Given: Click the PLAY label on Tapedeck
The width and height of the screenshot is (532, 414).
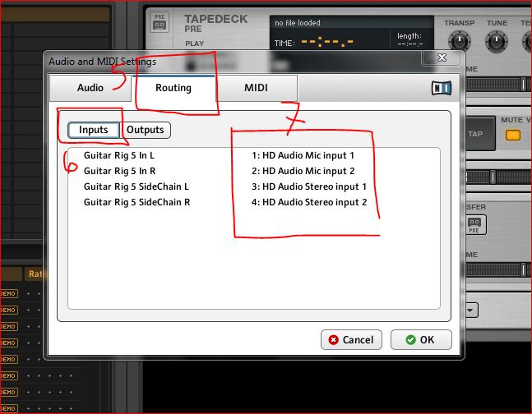Looking at the screenshot, I should [194, 44].
